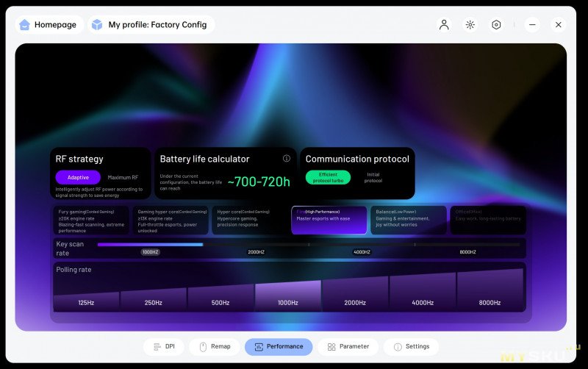The image size is (588, 369).
Task: Open My profile: Factory Config
Action: 151,24
